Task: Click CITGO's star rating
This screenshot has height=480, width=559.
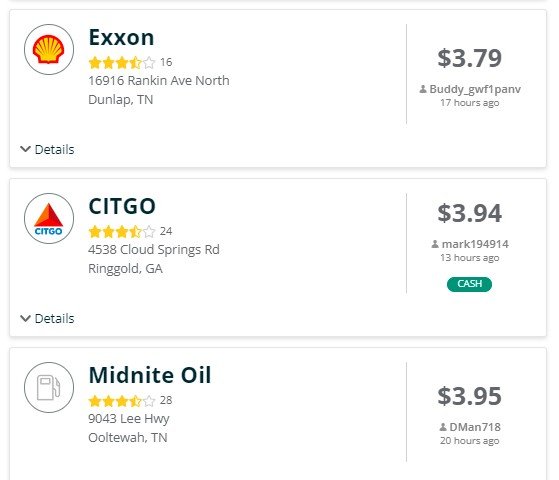Action: click(x=122, y=232)
